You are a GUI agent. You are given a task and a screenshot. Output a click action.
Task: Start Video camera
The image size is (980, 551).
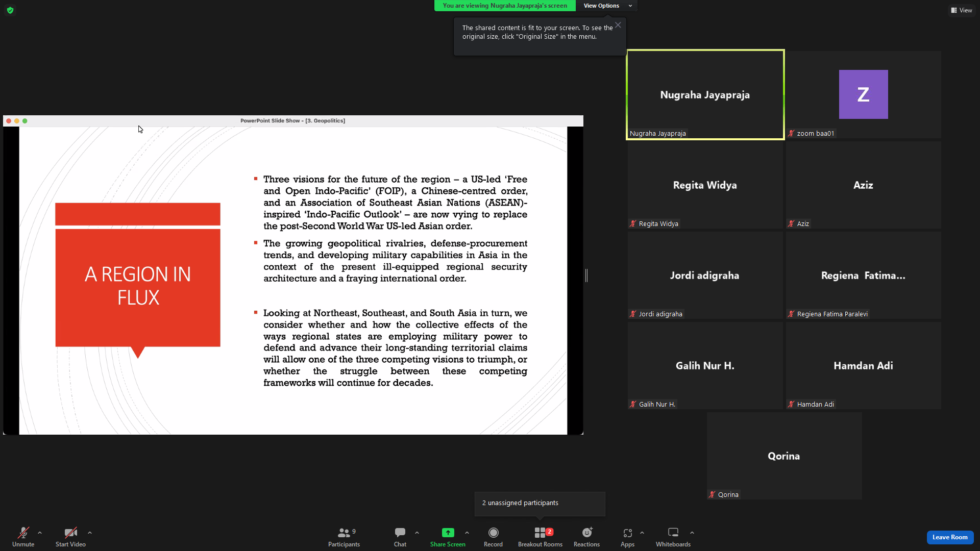[70, 537]
